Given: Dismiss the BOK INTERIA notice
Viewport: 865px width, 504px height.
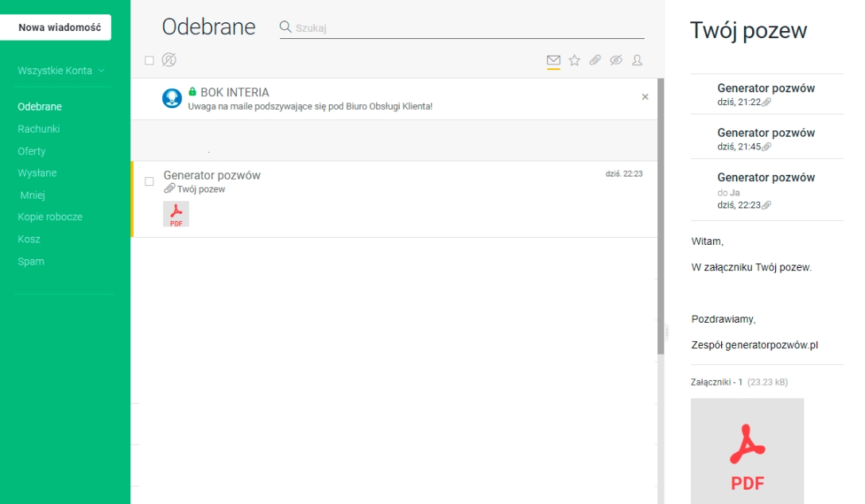Looking at the screenshot, I should tap(645, 97).
